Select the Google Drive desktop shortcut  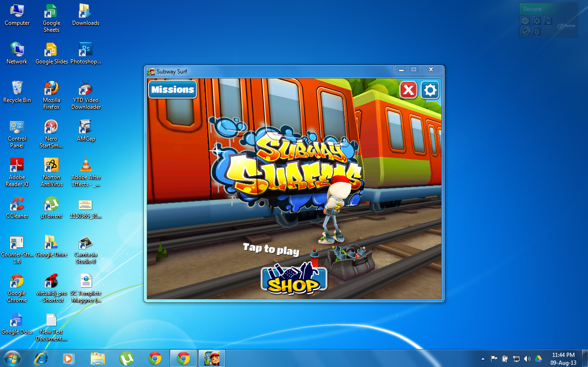click(x=51, y=246)
